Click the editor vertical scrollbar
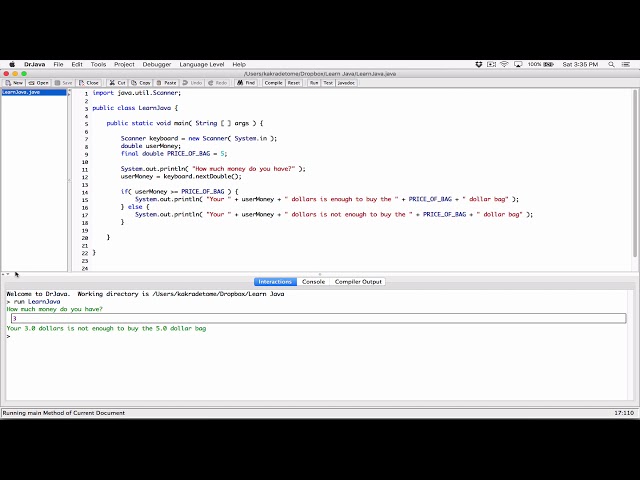 click(x=635, y=173)
